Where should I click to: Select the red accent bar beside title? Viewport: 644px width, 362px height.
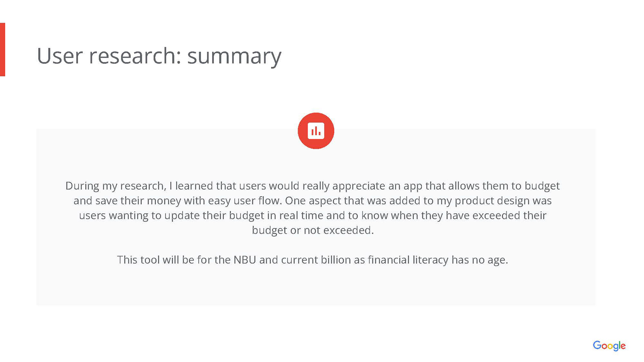[3, 50]
